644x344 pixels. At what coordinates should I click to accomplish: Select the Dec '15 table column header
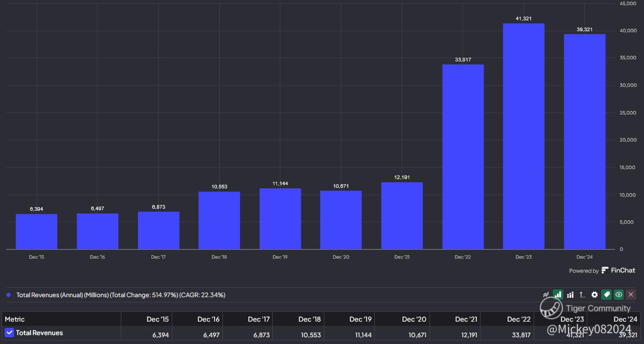click(158, 319)
